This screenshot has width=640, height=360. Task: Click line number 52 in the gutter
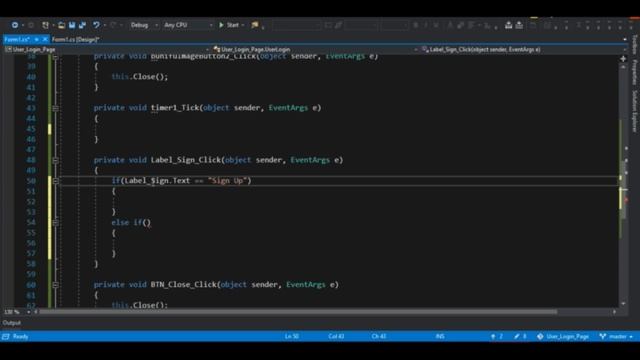[31, 202]
